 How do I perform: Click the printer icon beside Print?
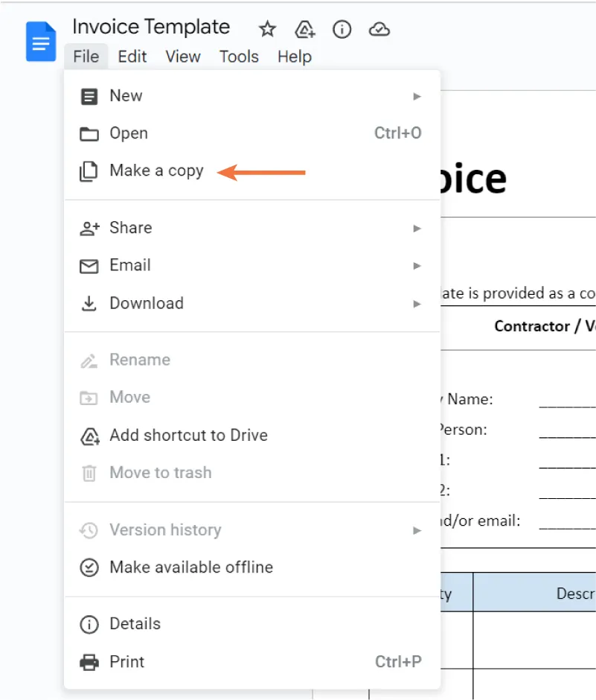coord(89,661)
